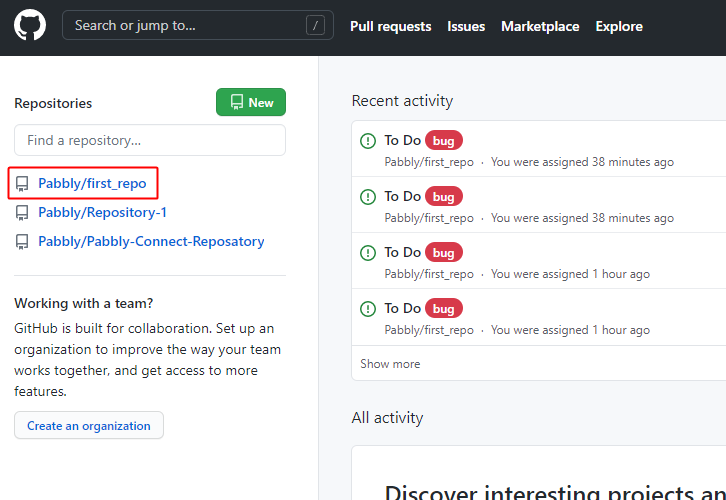Click the GitHub Octocat logo
726x500 pixels.
[x=30, y=25]
